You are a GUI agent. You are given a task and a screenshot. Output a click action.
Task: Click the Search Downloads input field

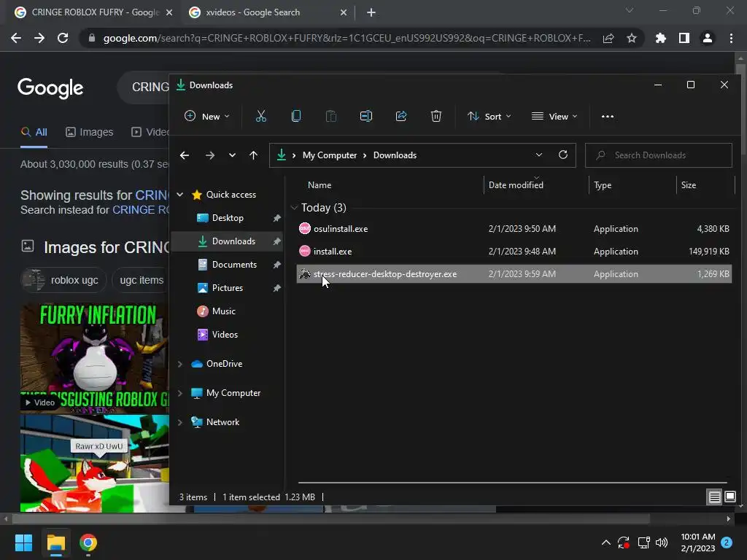(659, 155)
